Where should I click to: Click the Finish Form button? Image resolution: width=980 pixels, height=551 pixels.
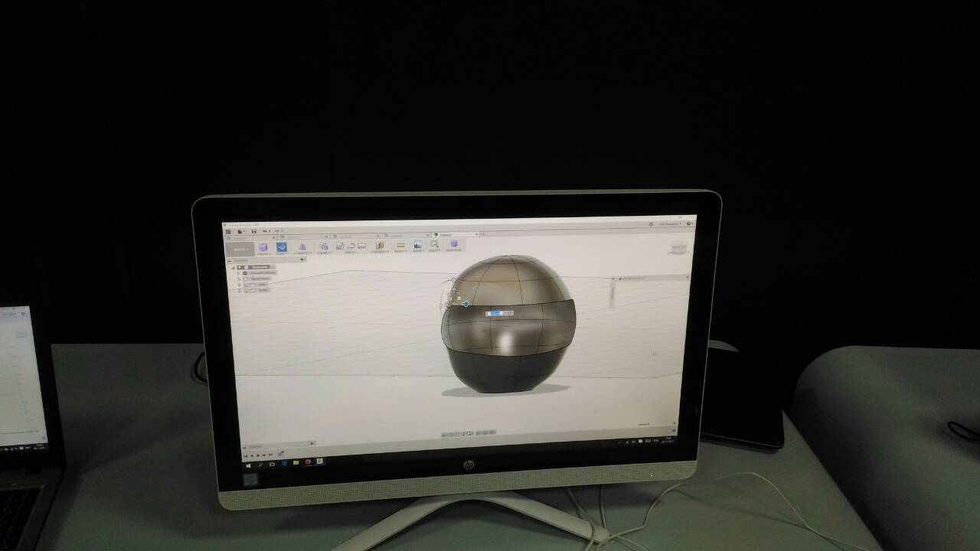pos(454,244)
